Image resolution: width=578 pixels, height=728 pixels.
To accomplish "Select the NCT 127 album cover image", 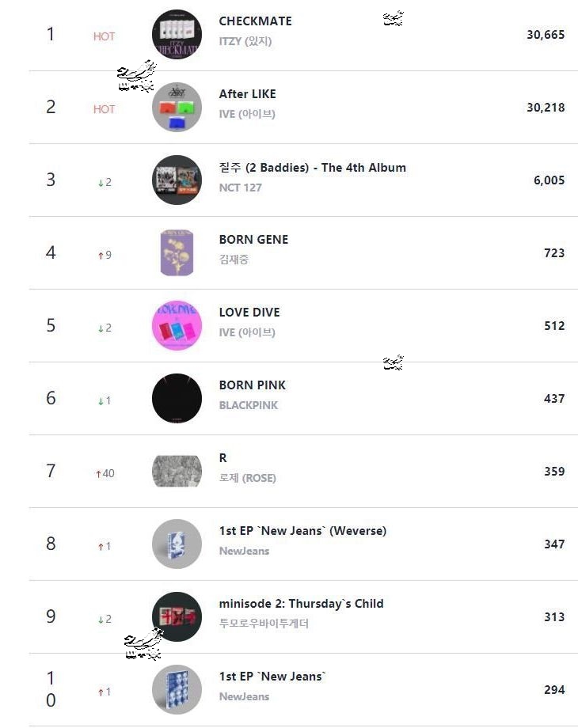I will click(177, 180).
